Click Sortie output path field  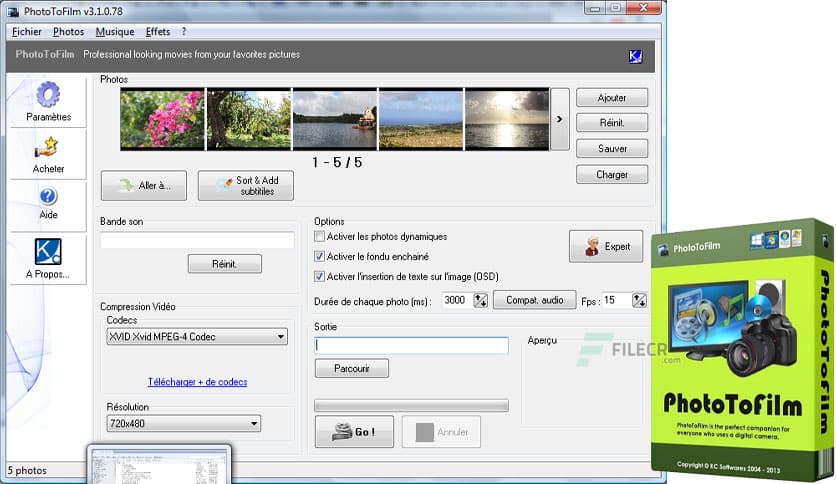[412, 345]
